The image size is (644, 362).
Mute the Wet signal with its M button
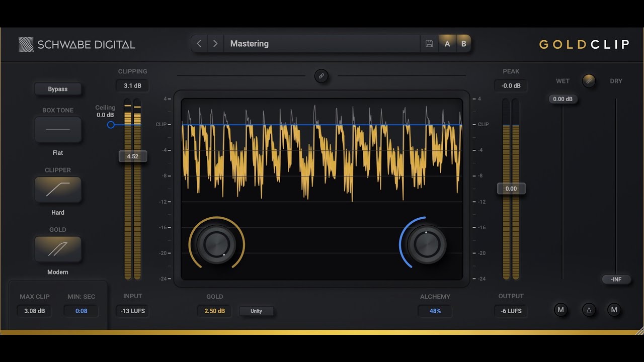561,310
